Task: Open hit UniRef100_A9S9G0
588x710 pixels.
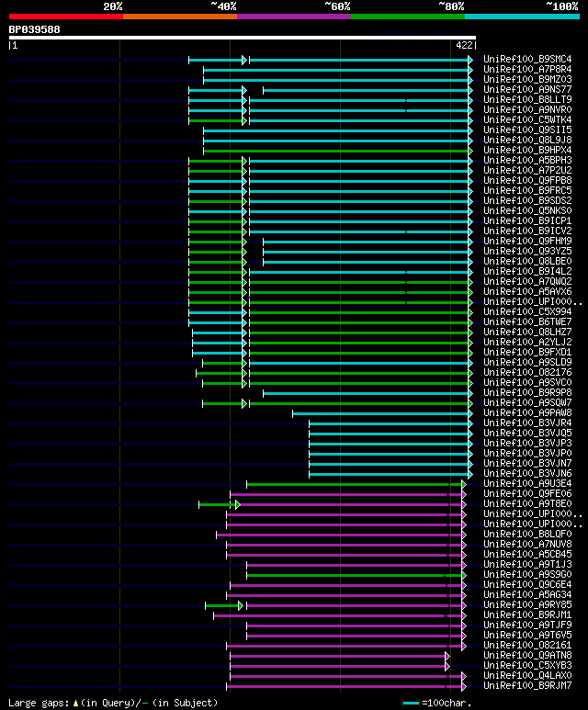Action: 527,575
